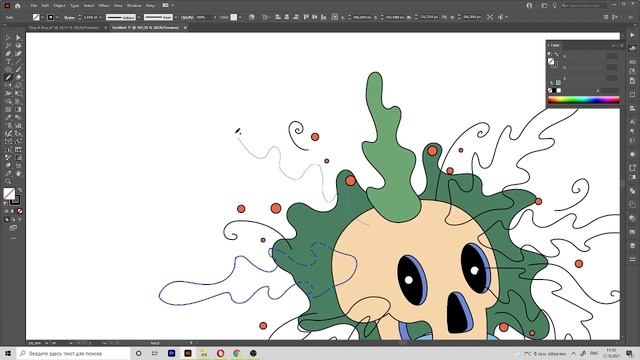Click Default Fill and Stroke icon

[6, 203]
